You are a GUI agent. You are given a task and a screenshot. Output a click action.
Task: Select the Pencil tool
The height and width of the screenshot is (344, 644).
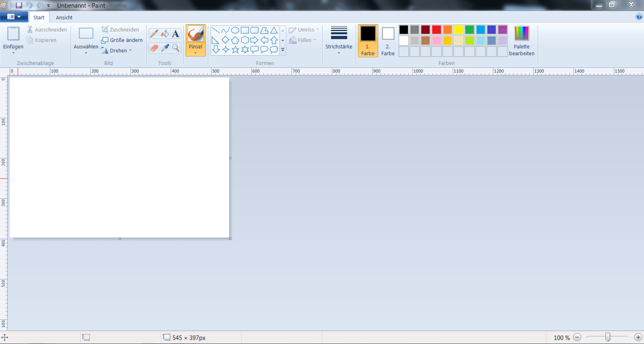[x=154, y=34]
